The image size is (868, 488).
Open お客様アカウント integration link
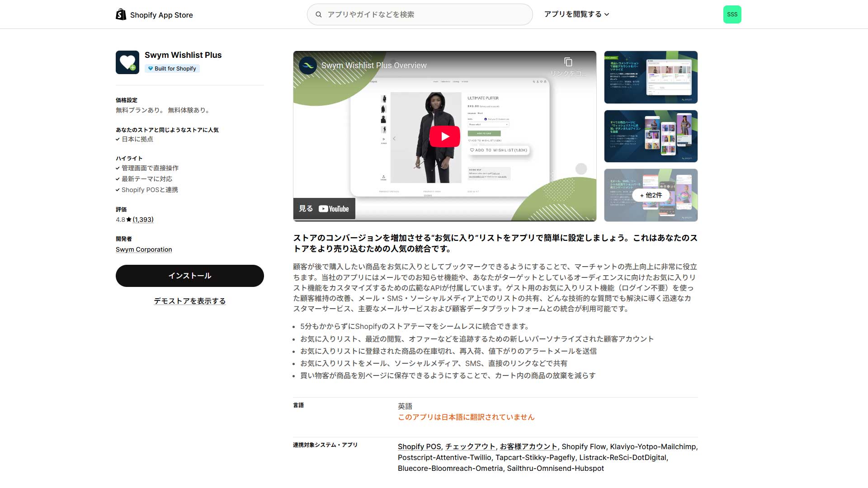(528, 446)
